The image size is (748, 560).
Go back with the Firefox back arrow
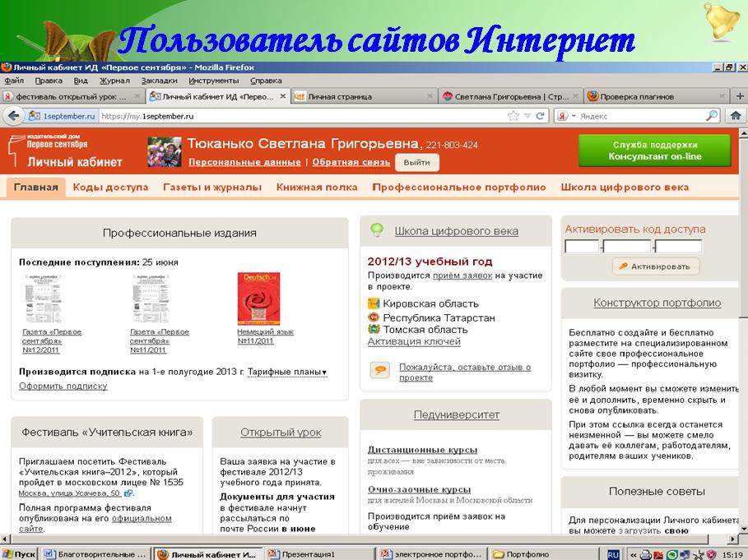pyautogui.click(x=14, y=116)
